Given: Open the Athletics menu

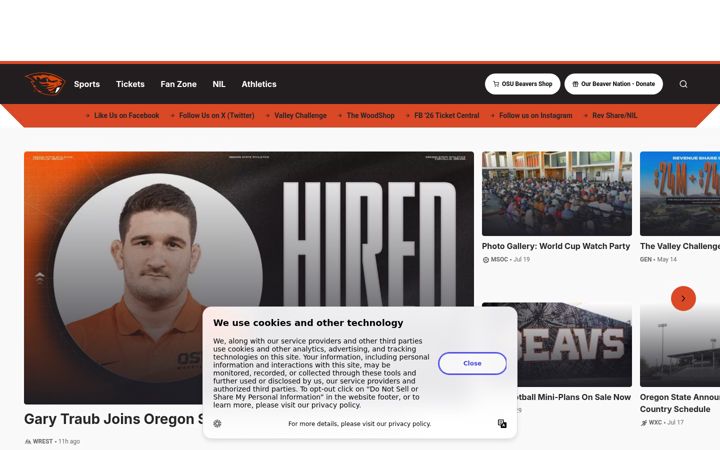Looking at the screenshot, I should 259,84.
